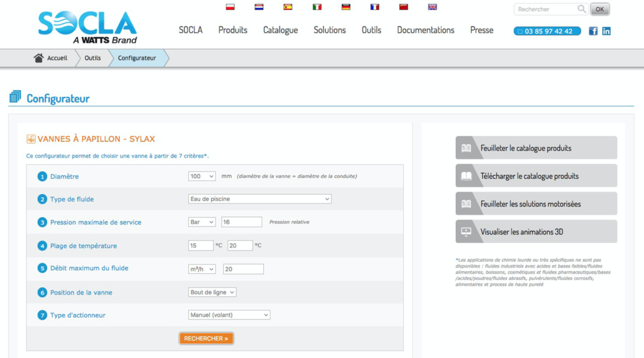Click book icon on Feuilleter le catalogue produits
Viewport: 644px width, 358px height.
click(x=466, y=148)
